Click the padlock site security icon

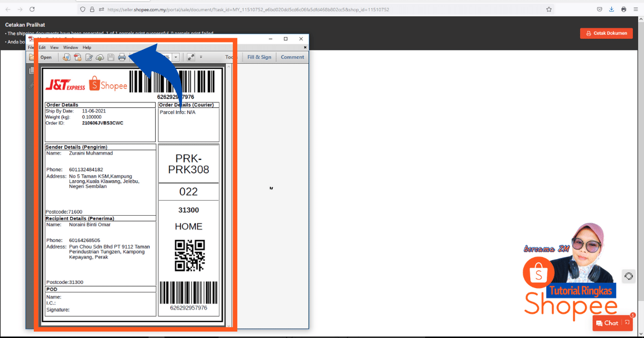(92, 10)
